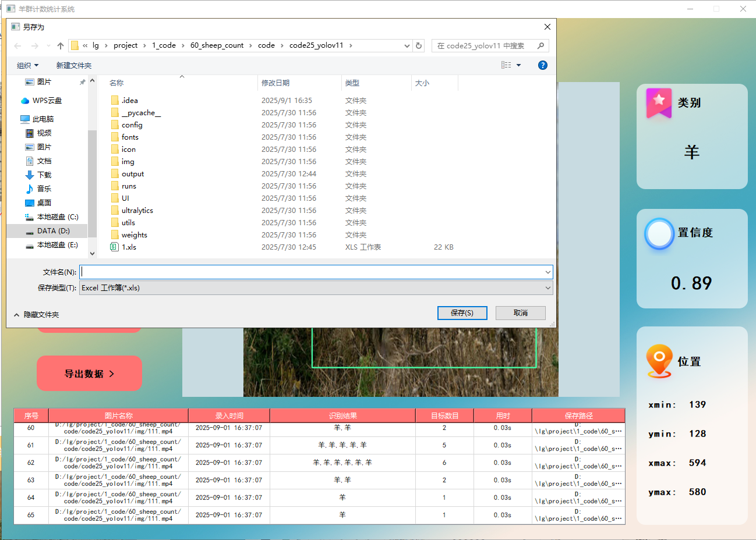Refresh the folder listing
The width and height of the screenshot is (756, 540).
point(419,45)
